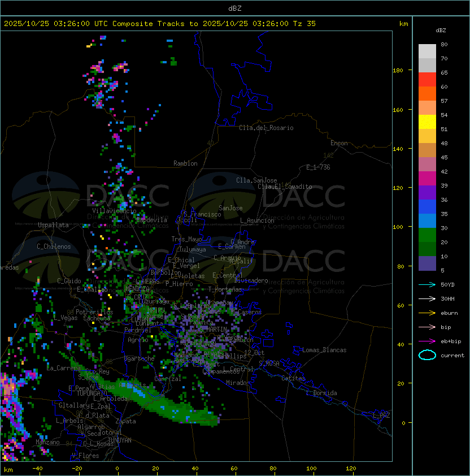
Task: Pick the dark orange 57-60 dBZ swatch
Action: [427, 94]
